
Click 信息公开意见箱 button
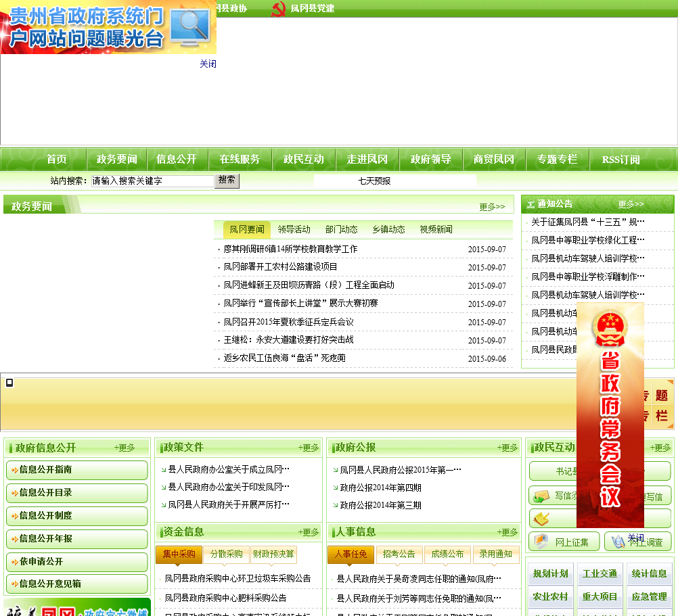[77, 584]
